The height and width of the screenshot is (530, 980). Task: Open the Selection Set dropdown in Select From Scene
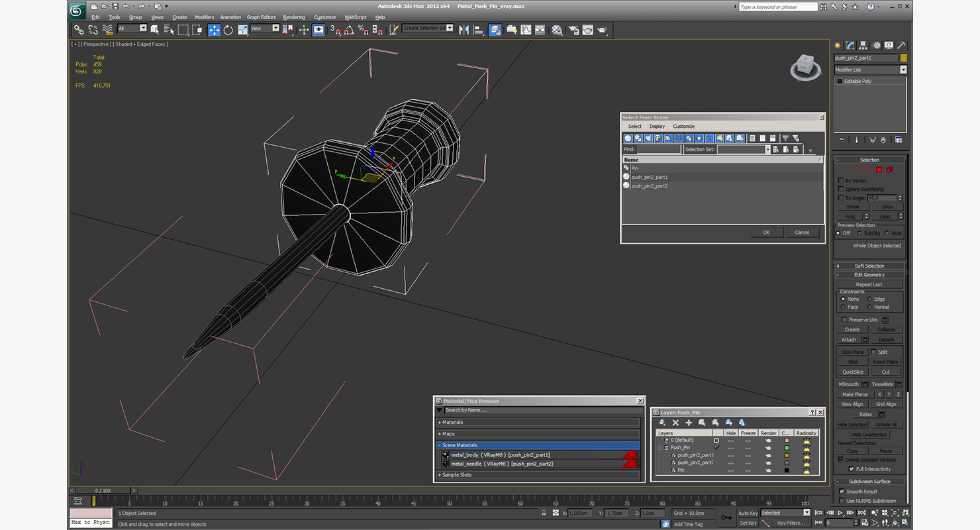click(x=768, y=150)
